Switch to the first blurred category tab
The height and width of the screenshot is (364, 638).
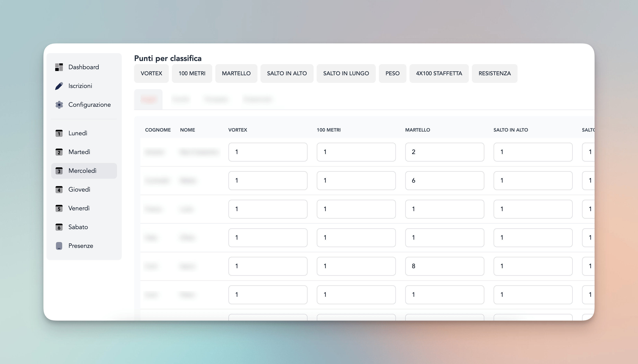(x=148, y=100)
